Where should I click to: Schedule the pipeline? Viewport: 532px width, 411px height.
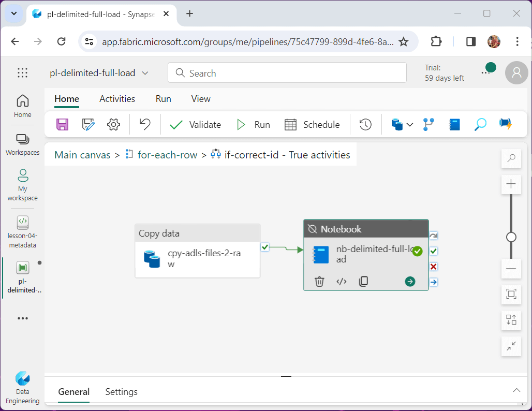312,125
